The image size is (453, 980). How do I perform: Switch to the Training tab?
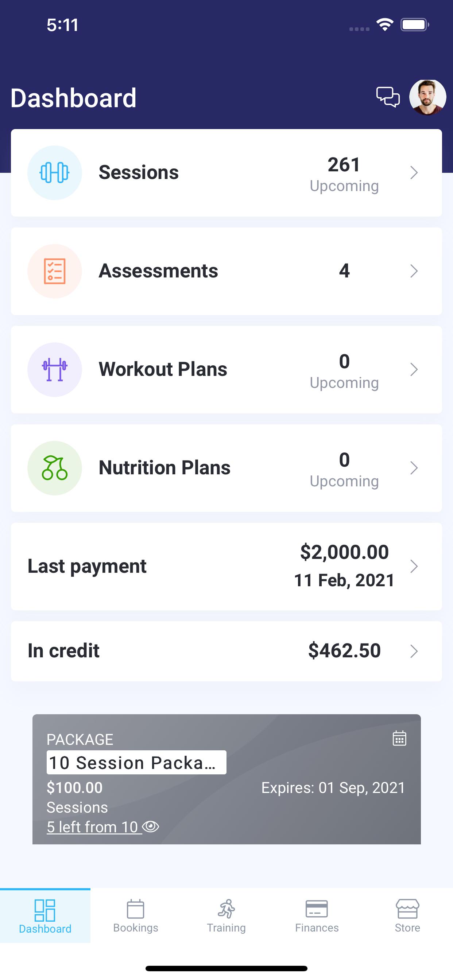pyautogui.click(x=226, y=916)
